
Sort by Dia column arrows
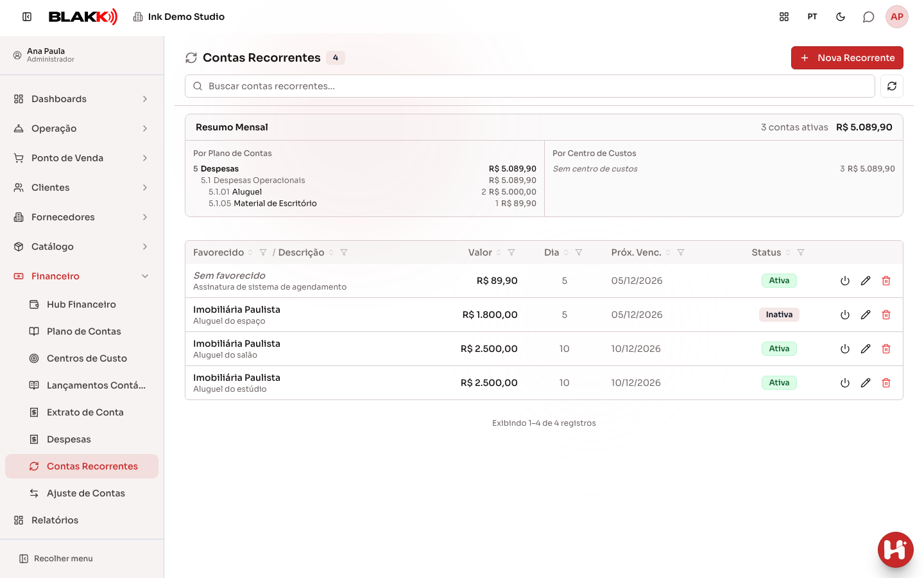point(566,252)
